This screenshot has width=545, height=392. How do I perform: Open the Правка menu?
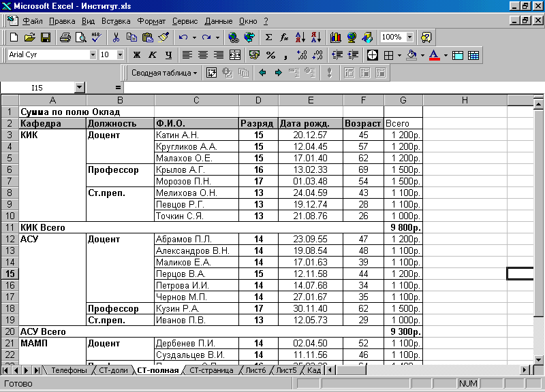(x=62, y=21)
